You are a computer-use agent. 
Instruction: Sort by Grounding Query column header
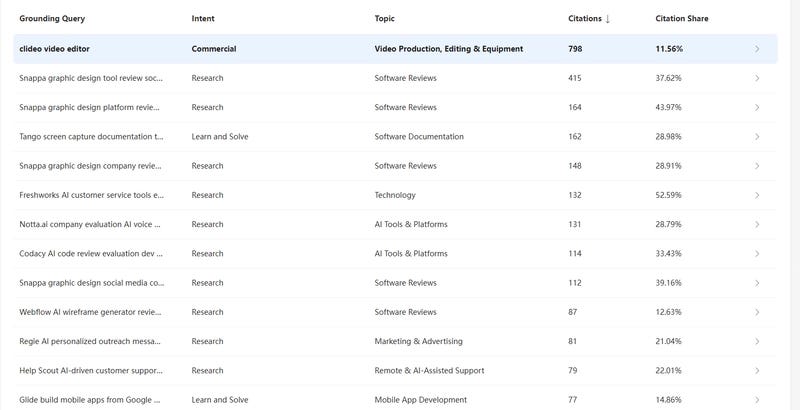pos(52,18)
